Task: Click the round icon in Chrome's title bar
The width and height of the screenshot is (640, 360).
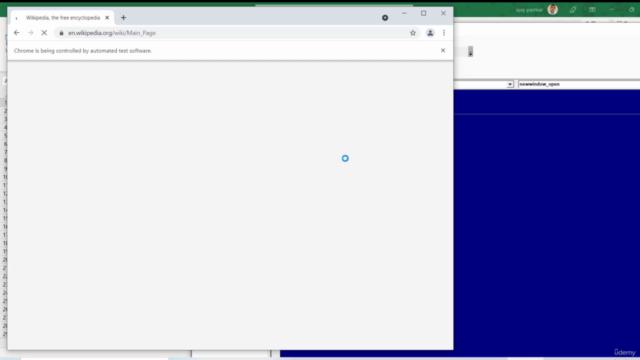Action: 385,18
